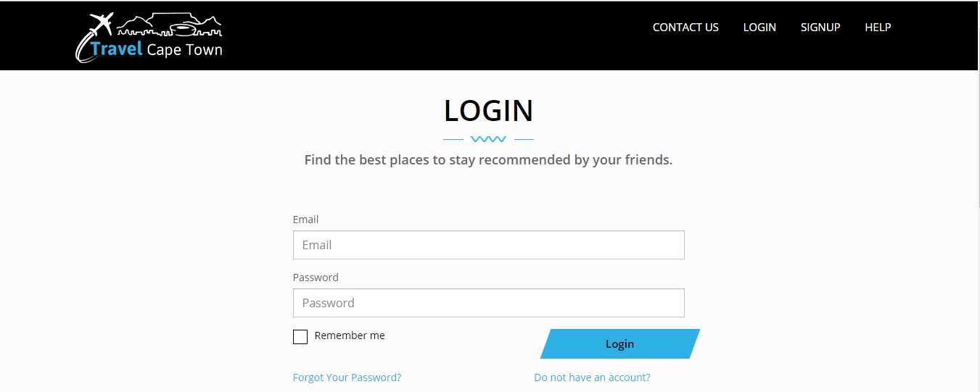Follow the Forgot Your Password link
Screen dimensions: 980x392
[347, 378]
